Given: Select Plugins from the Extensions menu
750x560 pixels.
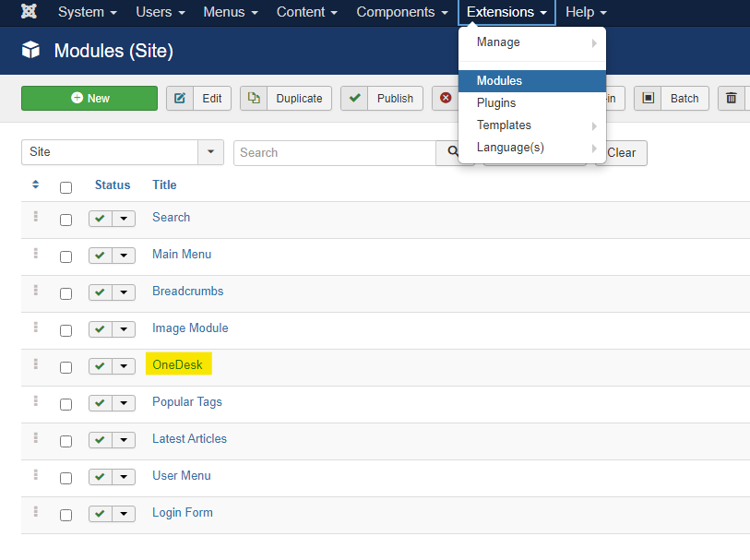Looking at the screenshot, I should pos(496,103).
